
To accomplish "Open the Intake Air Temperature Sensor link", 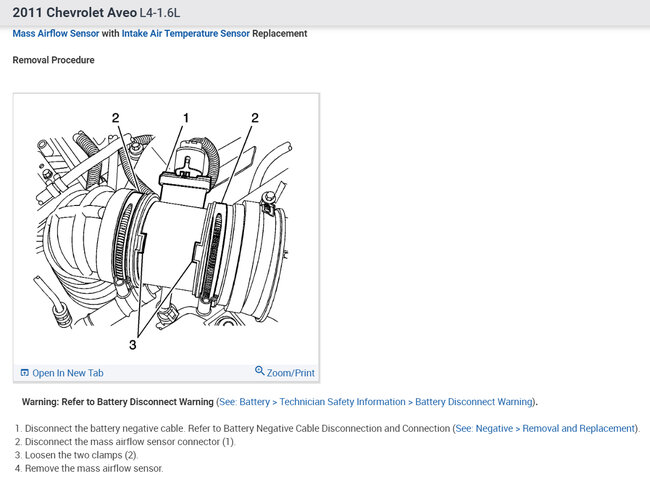I will [x=185, y=34].
